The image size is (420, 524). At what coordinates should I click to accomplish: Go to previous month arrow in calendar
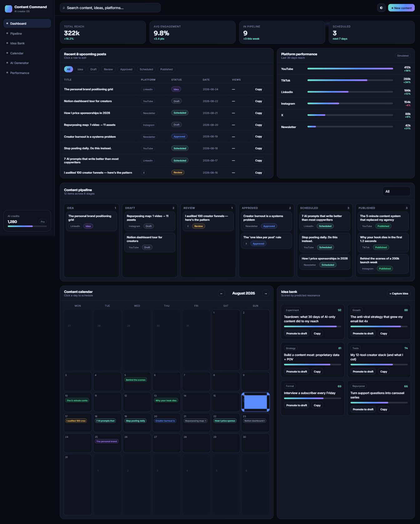[x=221, y=293]
